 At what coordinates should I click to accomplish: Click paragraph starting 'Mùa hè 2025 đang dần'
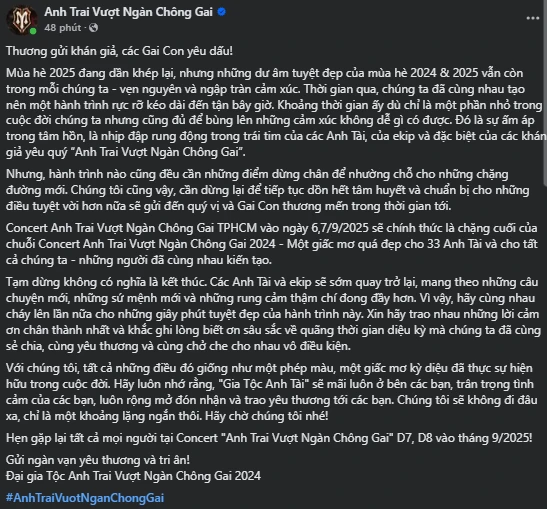276,112
